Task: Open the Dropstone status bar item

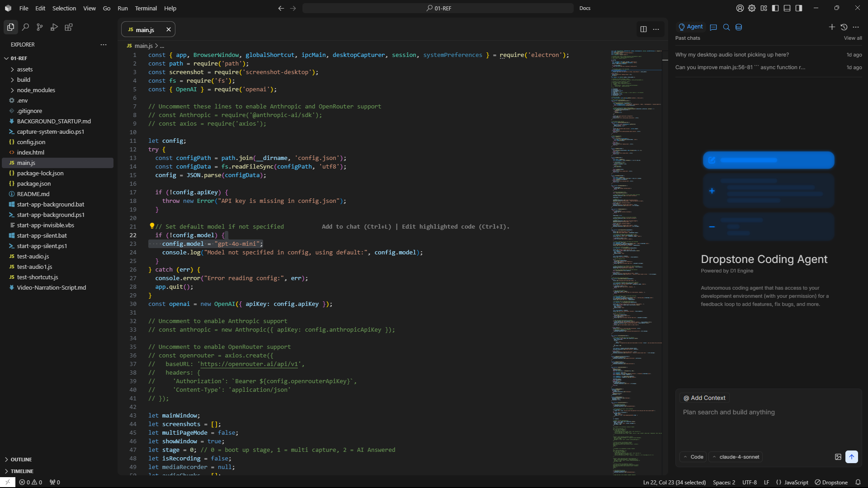Action: coord(831,482)
